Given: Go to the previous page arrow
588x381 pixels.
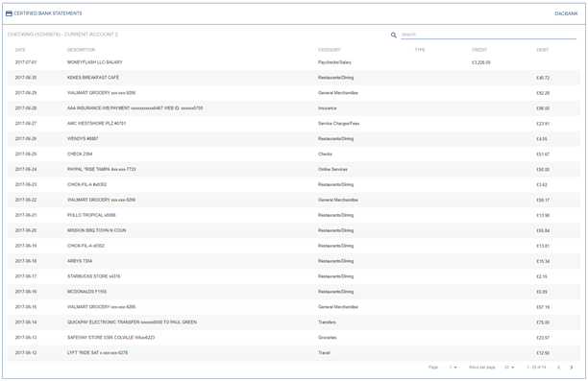Looking at the screenshot, I should pos(558,368).
